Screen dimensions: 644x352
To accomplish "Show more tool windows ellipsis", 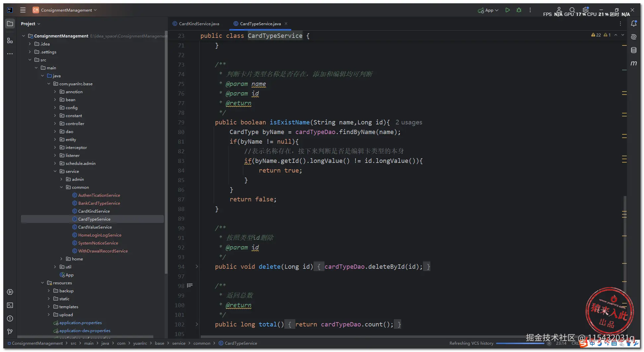I will [10, 54].
